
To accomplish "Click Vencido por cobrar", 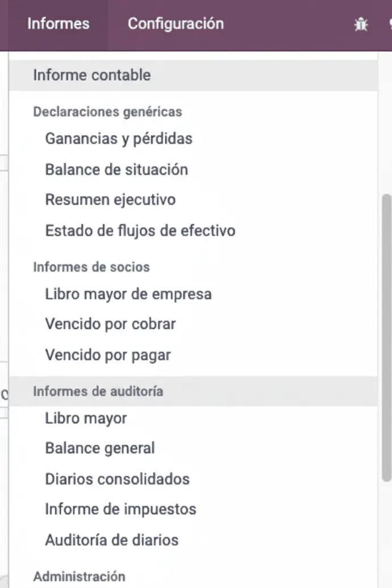I will pos(110,324).
